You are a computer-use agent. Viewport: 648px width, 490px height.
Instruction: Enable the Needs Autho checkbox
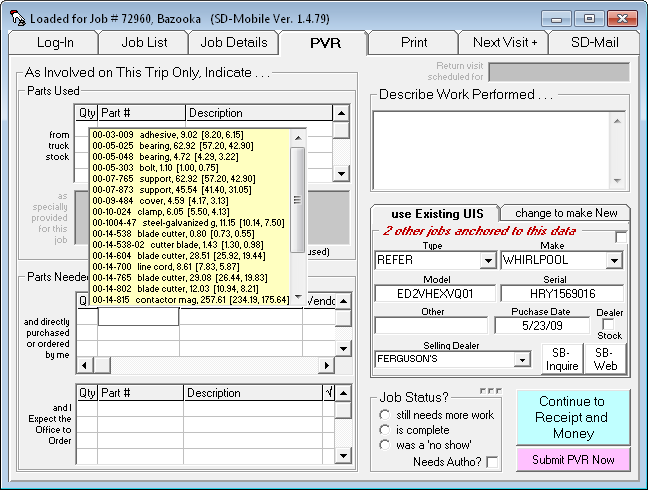(492, 462)
